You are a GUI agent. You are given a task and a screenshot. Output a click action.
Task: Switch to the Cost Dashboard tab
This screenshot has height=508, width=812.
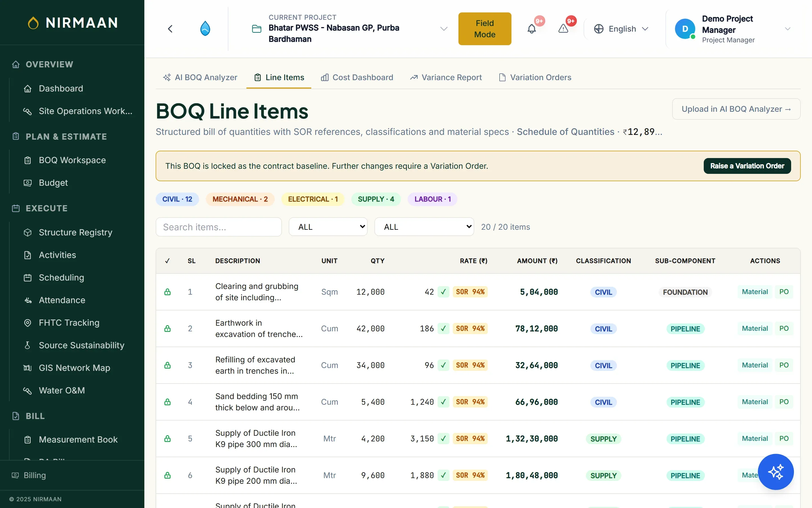click(357, 77)
